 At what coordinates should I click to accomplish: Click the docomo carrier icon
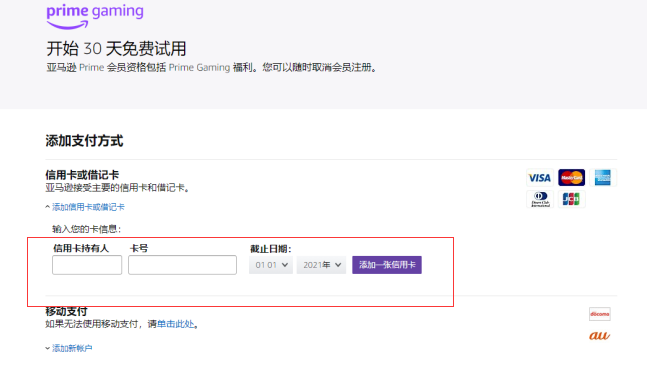(600, 314)
